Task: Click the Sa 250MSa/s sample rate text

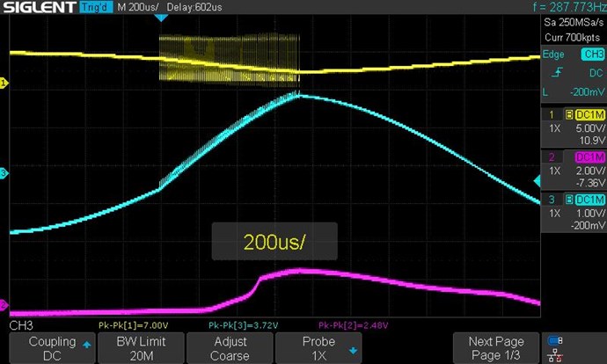Action: point(574,23)
